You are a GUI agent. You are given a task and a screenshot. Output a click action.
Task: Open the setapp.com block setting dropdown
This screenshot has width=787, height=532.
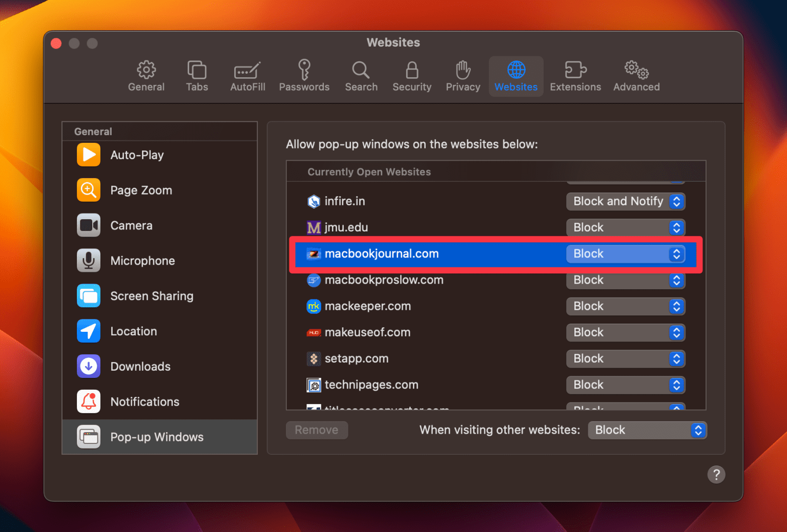coord(626,358)
